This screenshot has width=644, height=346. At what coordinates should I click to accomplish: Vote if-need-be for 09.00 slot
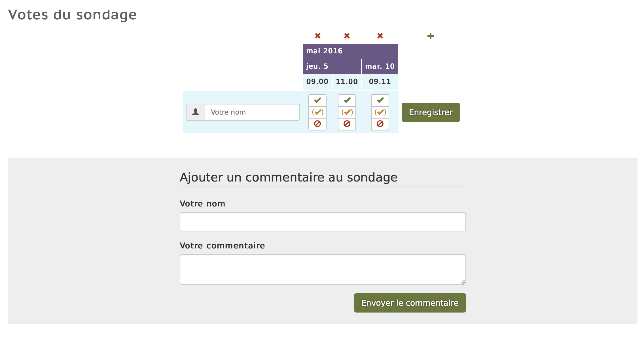[x=317, y=112]
